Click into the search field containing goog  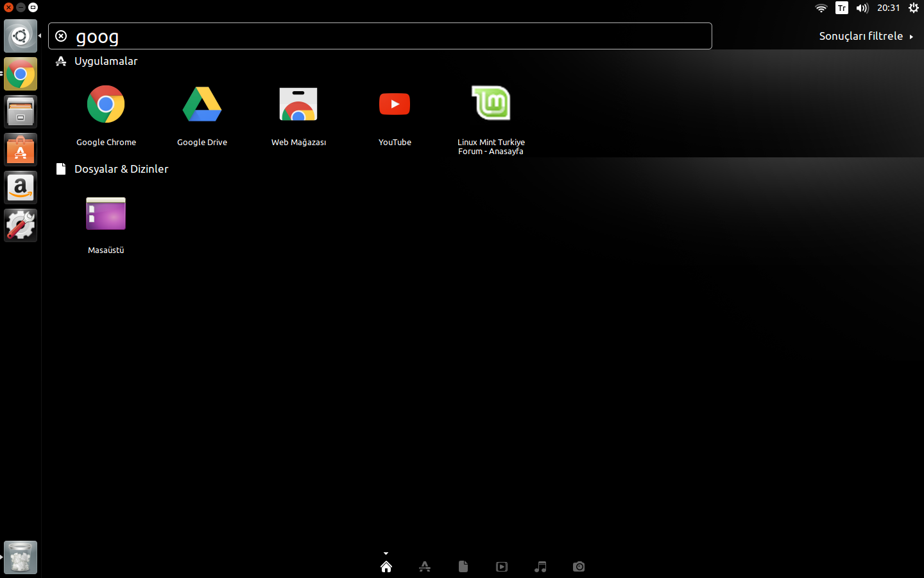(380, 36)
